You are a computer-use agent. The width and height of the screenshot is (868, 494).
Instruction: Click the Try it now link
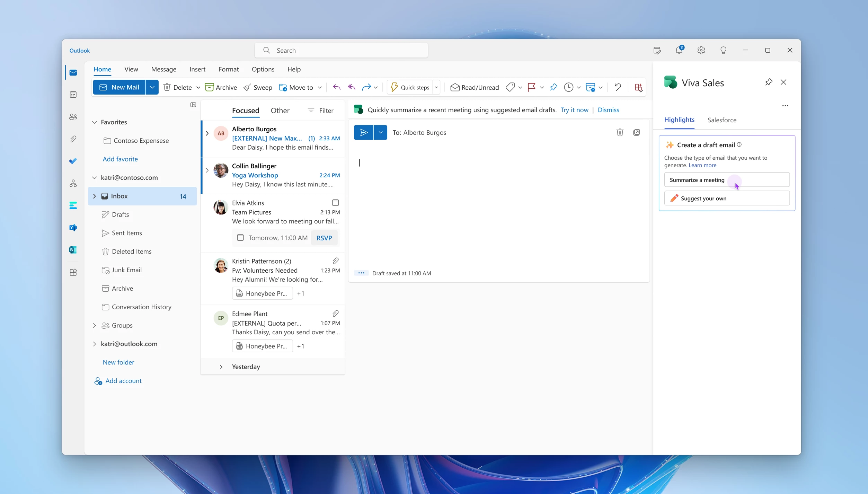(574, 110)
